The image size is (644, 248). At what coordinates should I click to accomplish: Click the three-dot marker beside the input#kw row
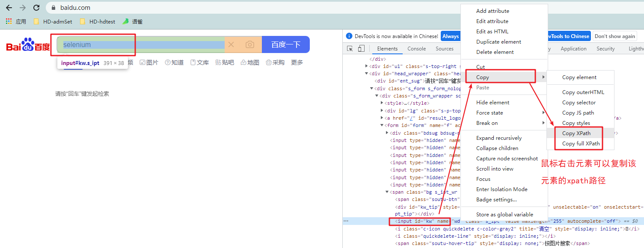tap(346, 221)
